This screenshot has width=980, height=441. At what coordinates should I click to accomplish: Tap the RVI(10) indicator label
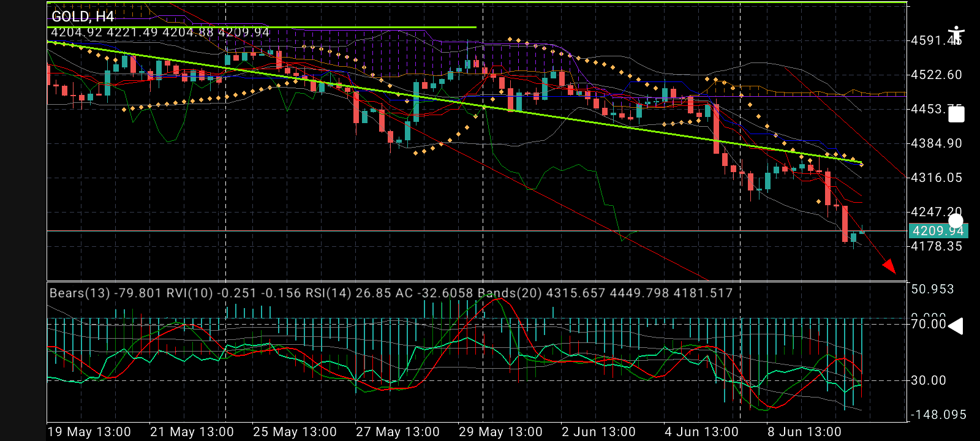click(x=233, y=293)
